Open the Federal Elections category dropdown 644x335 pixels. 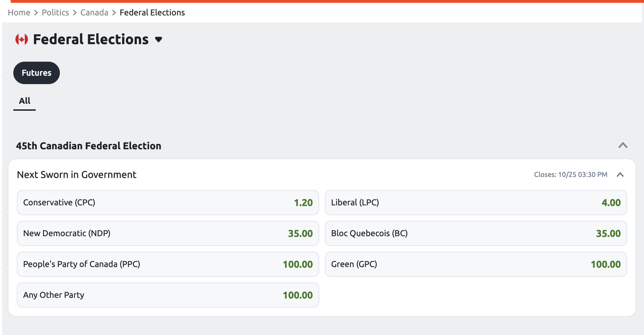(x=158, y=40)
